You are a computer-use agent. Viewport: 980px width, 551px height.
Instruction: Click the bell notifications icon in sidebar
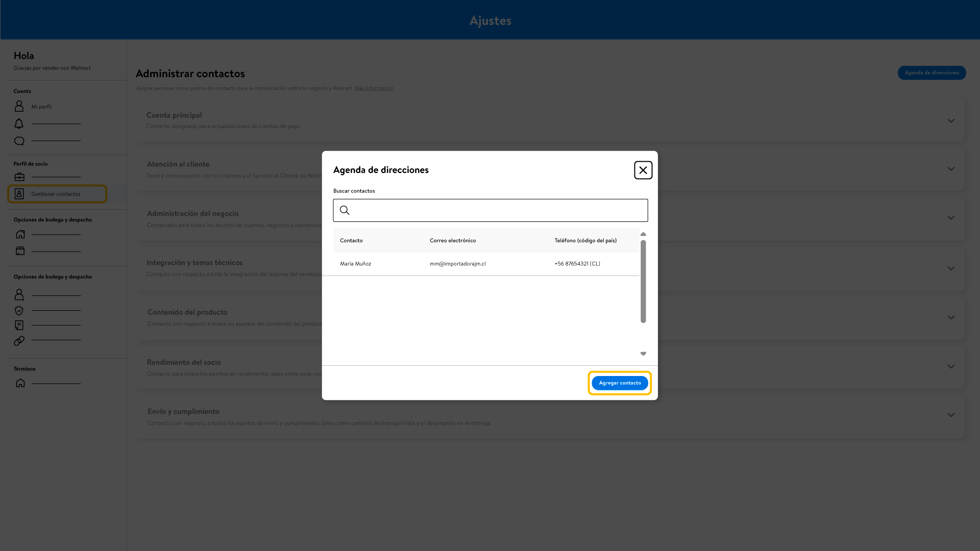[19, 124]
